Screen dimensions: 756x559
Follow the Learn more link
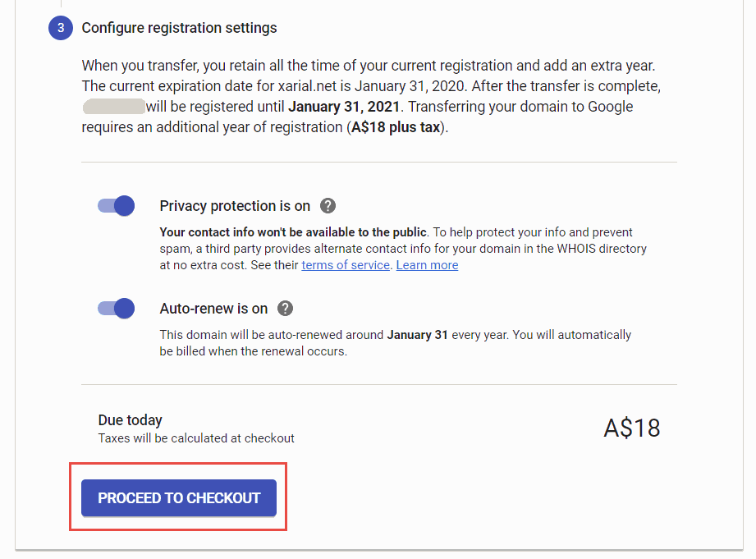(x=427, y=265)
